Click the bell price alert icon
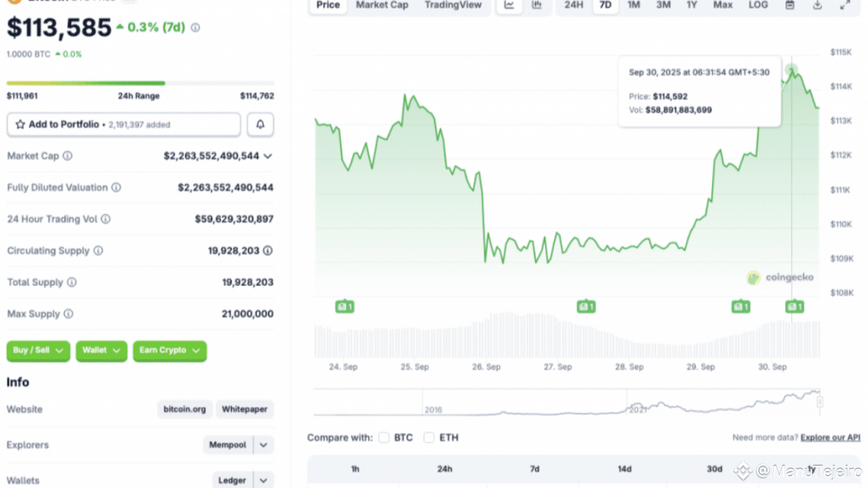Screen dimensions: 868x488 click(260, 125)
